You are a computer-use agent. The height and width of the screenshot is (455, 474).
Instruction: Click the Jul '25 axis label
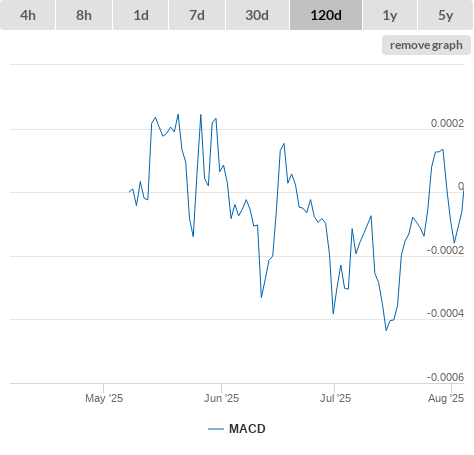coord(335,398)
